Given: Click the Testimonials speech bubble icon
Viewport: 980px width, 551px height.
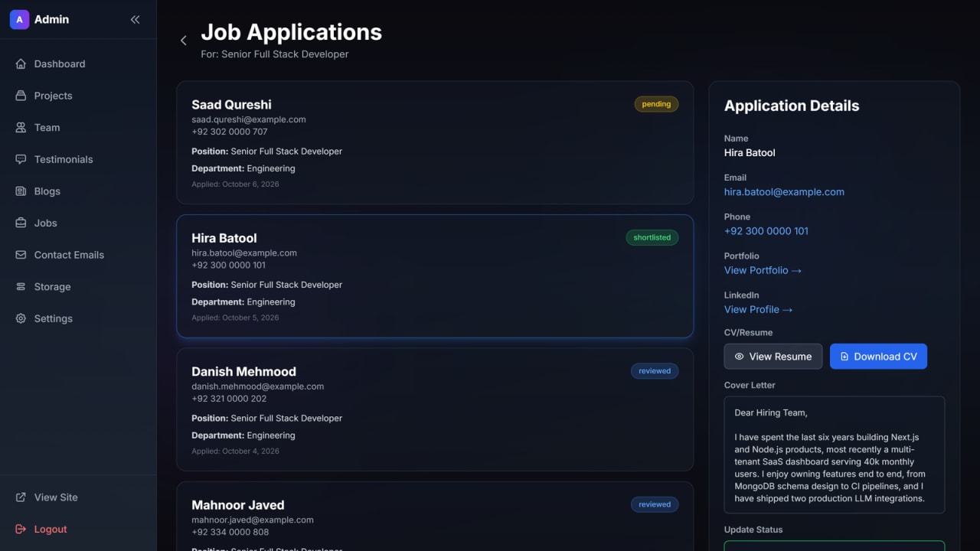Looking at the screenshot, I should [x=21, y=159].
